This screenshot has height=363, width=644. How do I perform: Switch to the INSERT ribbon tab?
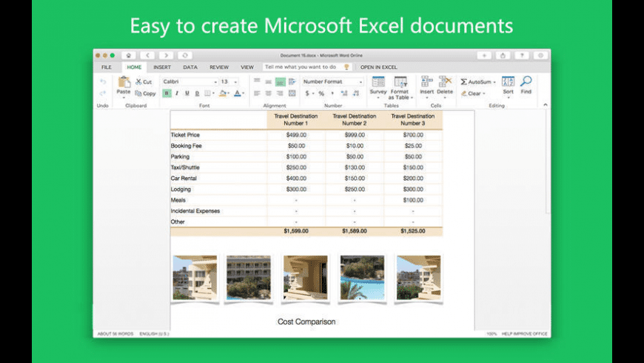[x=162, y=67]
